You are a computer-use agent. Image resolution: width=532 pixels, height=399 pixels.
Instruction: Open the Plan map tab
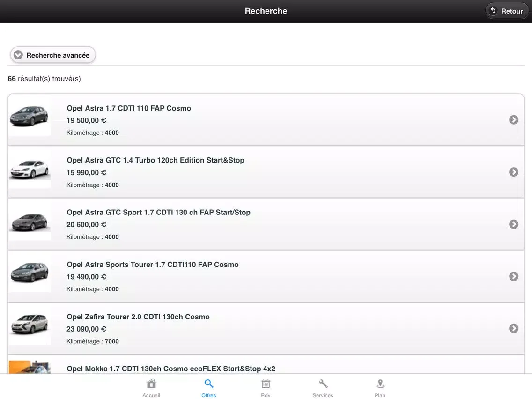(x=380, y=389)
